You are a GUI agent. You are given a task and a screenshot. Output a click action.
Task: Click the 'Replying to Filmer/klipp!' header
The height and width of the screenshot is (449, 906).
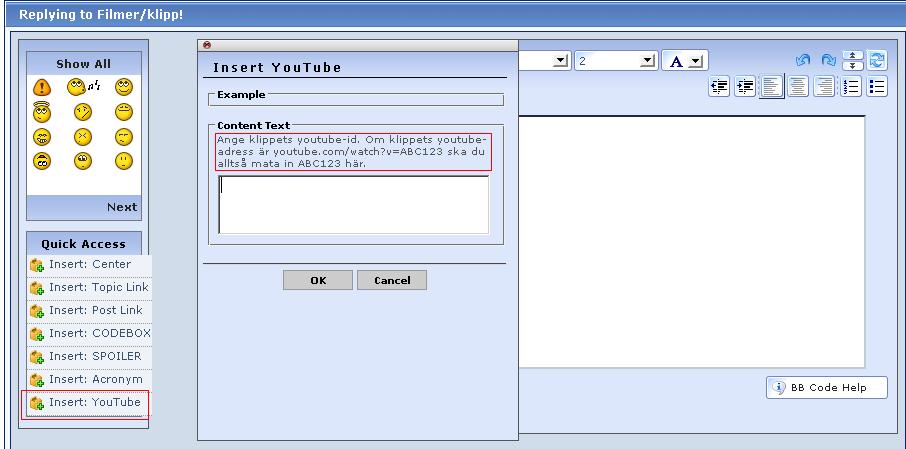[x=101, y=14]
